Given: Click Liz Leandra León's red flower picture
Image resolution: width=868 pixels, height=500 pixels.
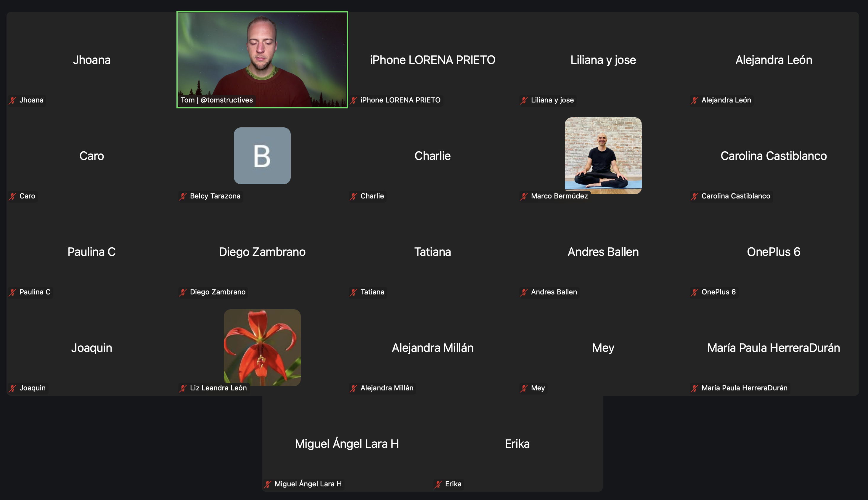Looking at the screenshot, I should pyautogui.click(x=262, y=347).
